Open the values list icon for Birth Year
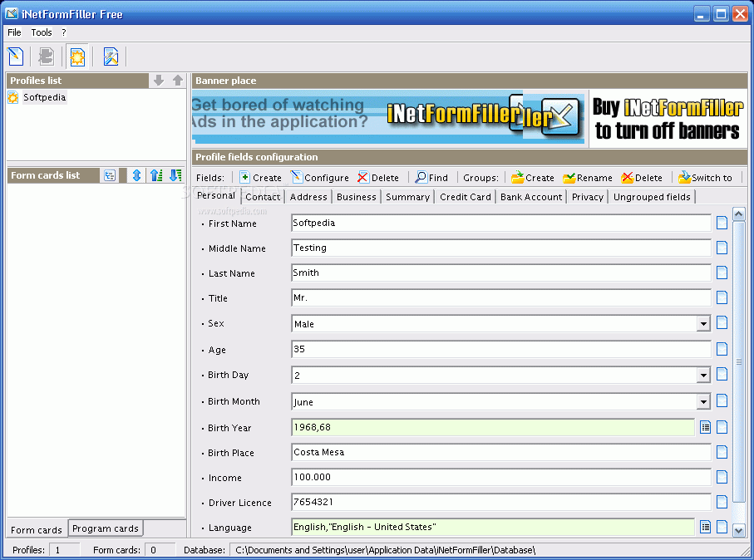The image size is (754, 560). pos(705,427)
